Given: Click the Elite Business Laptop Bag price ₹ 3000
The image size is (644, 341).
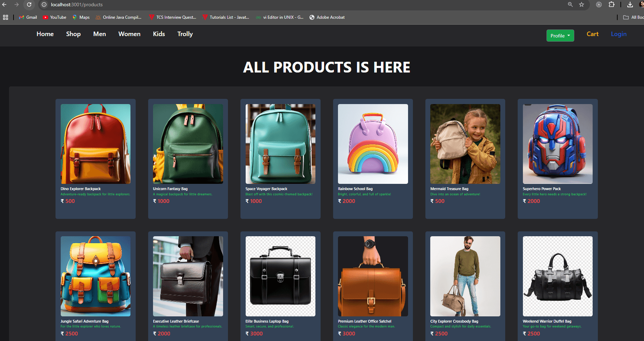Looking at the screenshot, I should click(254, 334).
